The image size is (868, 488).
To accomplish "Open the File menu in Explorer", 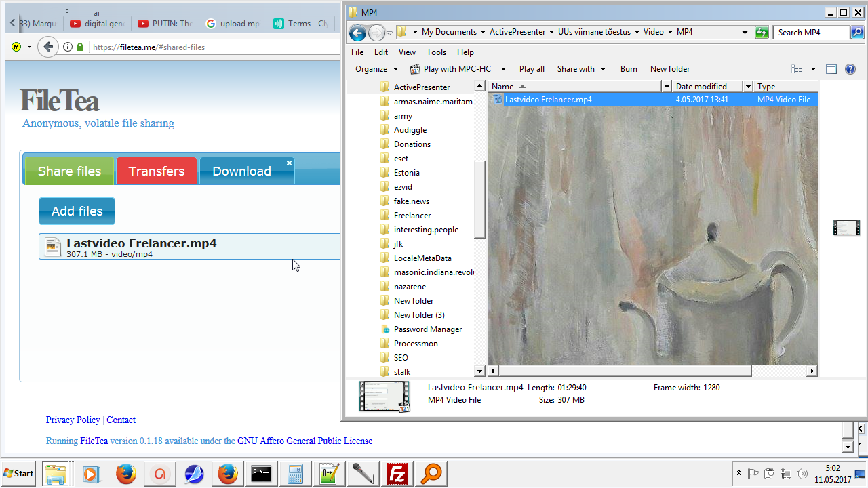I will click(x=357, y=52).
